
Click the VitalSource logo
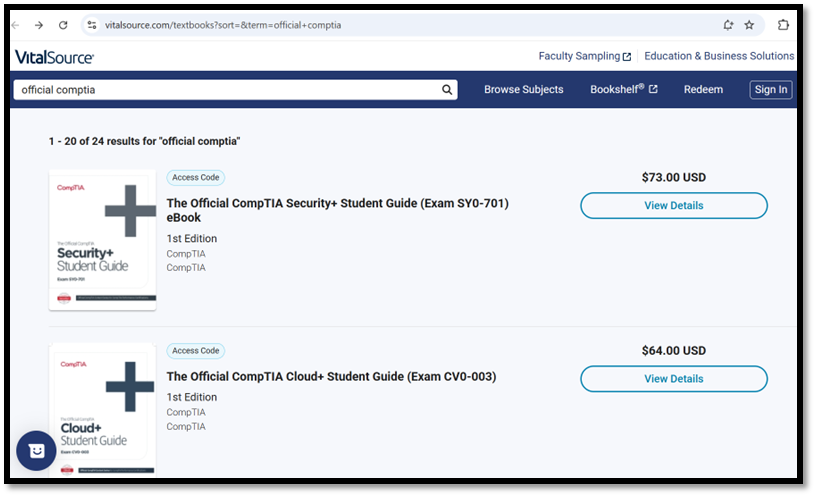point(54,57)
